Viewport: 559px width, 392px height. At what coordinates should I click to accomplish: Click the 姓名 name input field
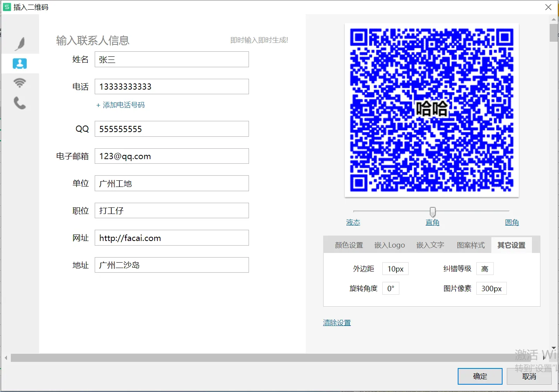pos(172,59)
